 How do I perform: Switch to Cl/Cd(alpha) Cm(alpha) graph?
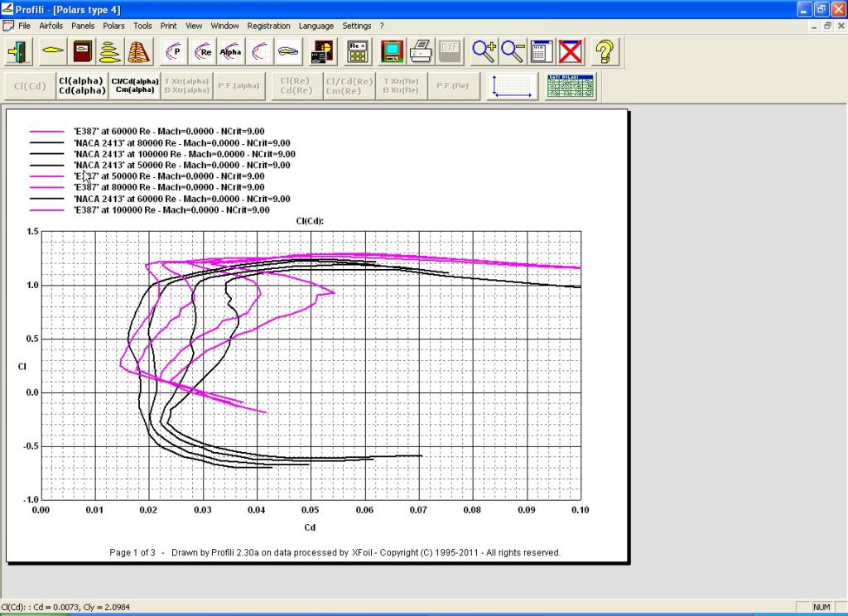point(135,86)
